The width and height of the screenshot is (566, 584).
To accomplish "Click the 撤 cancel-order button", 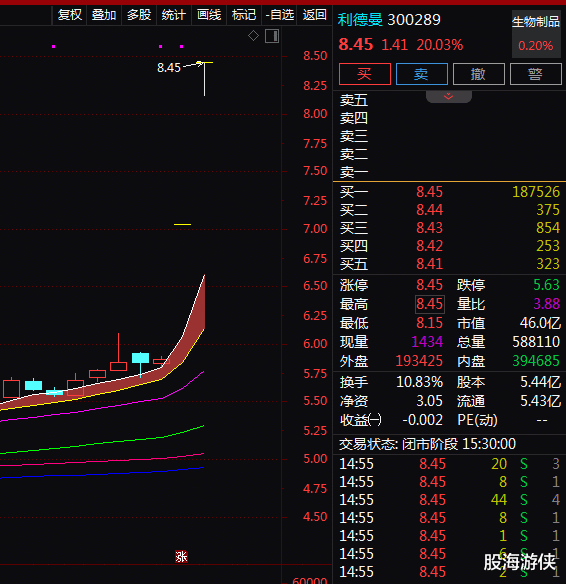I will [x=478, y=74].
